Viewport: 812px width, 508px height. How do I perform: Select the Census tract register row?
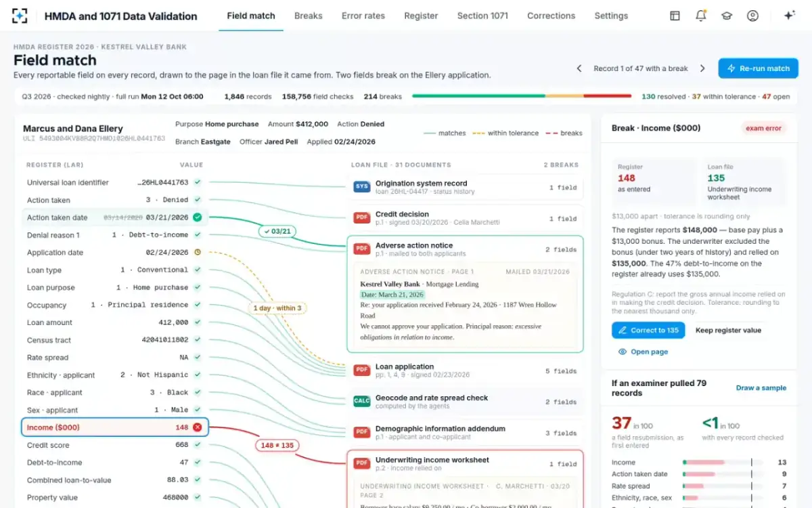(115, 340)
